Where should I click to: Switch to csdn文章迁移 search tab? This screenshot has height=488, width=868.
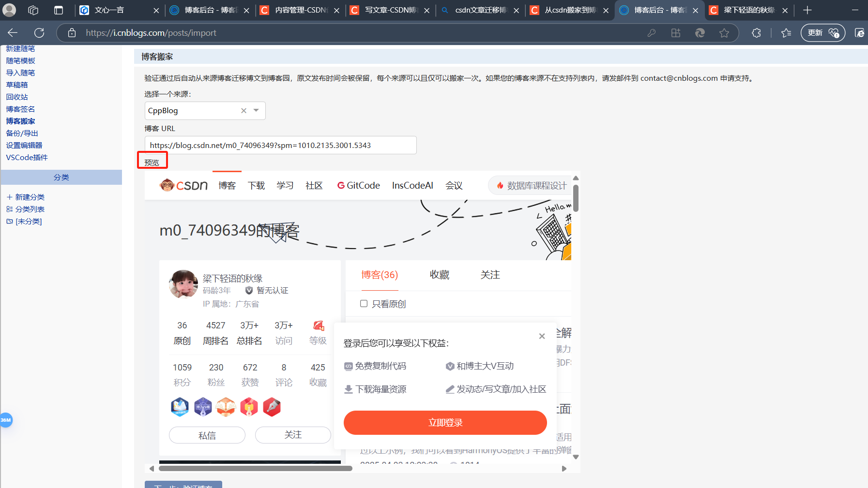(480, 10)
